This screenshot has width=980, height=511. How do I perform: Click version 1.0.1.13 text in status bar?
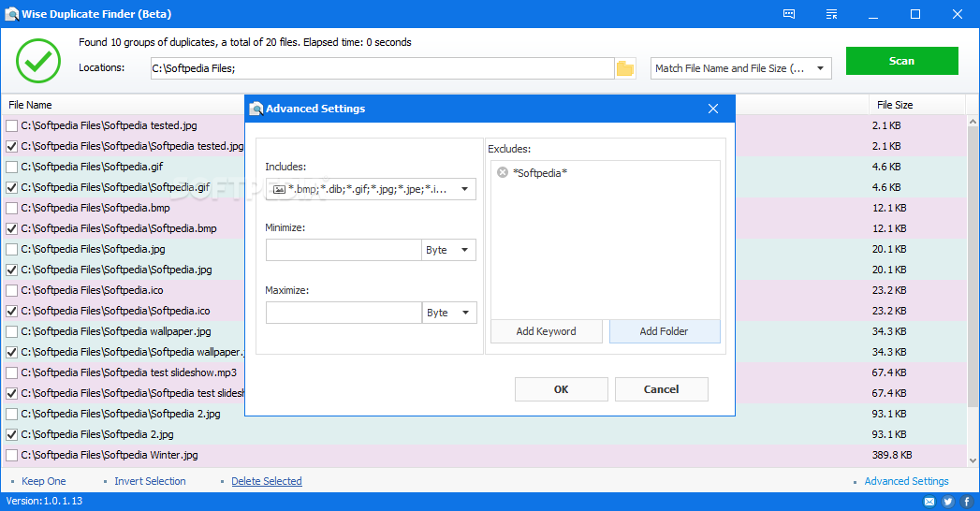pos(44,501)
